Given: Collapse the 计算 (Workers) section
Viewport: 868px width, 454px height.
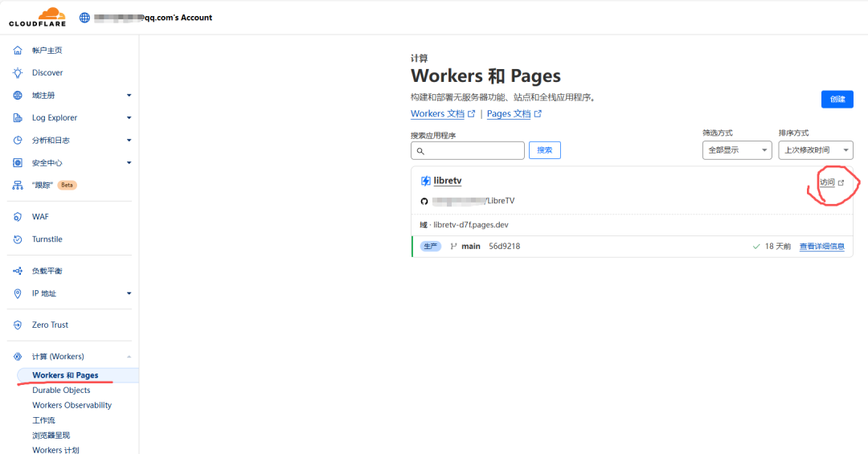Looking at the screenshot, I should click(x=129, y=357).
